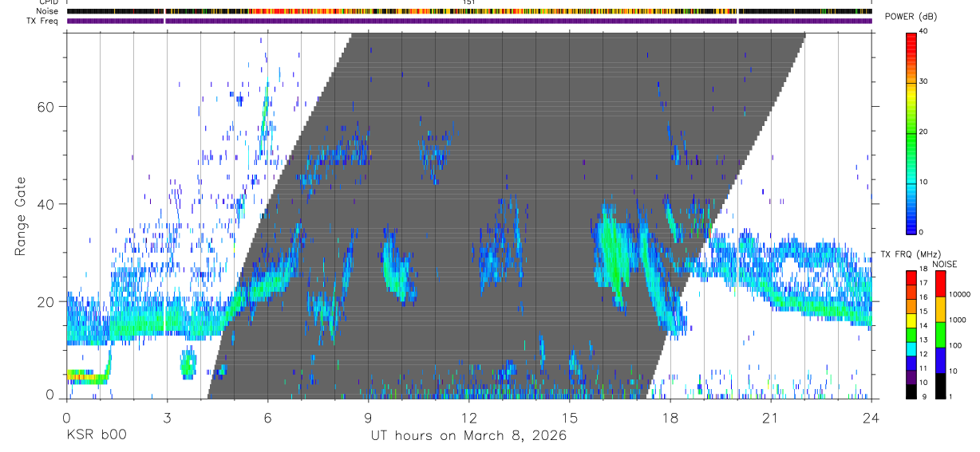This screenshot has height=452, width=980.
Task: Click the "Range Gate" y-axis title
Action: click(x=21, y=217)
